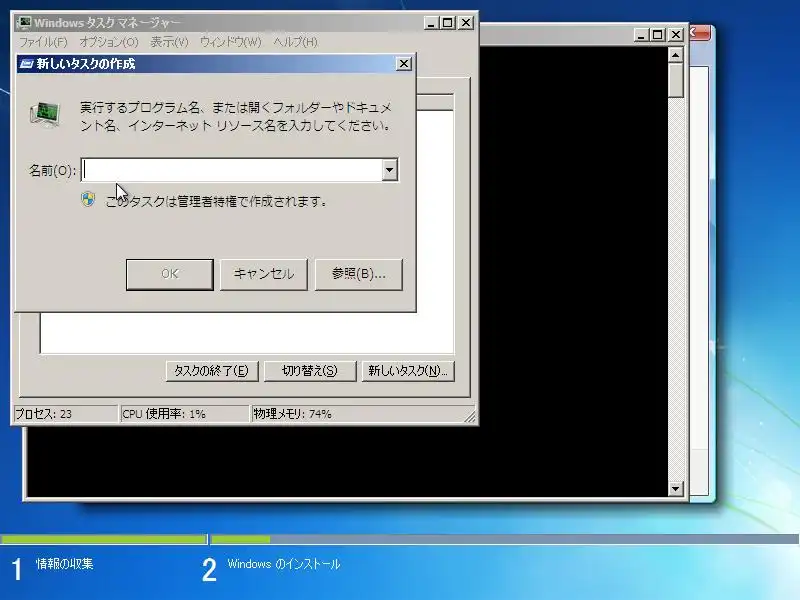Click the console scrollbar up arrow

676,55
